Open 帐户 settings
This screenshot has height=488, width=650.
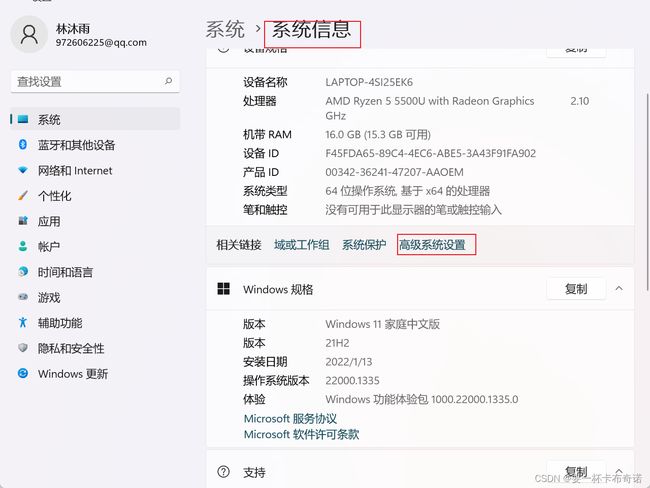click(95, 246)
